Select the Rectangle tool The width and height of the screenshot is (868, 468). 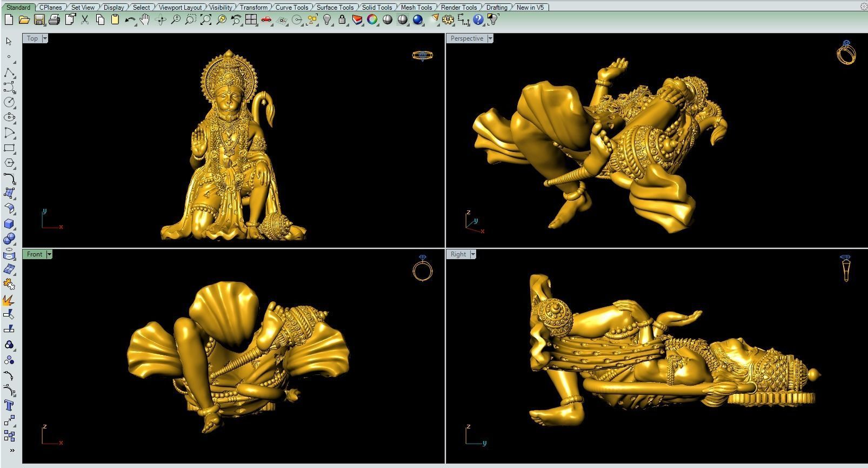click(9, 148)
